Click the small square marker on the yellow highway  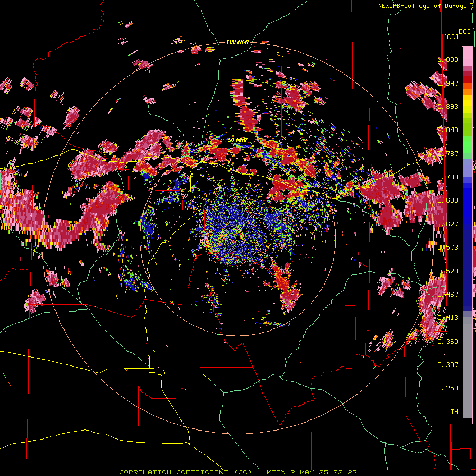coord(151,370)
